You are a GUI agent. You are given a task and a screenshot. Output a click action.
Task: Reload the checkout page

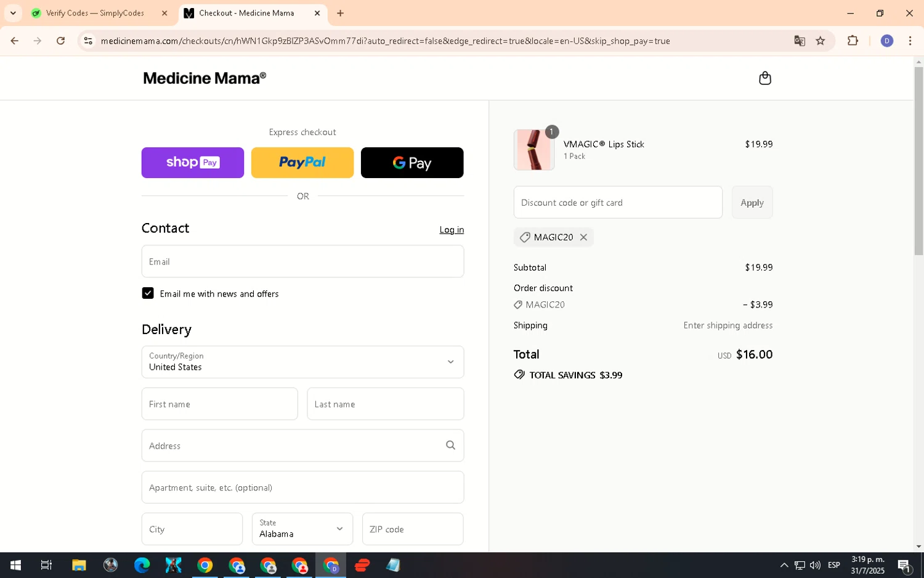tap(60, 41)
